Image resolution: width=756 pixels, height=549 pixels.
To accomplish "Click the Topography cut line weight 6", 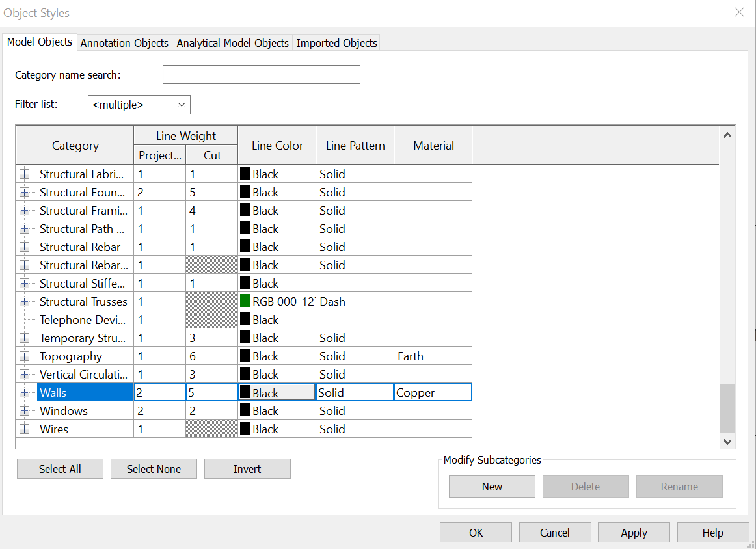I will point(211,356).
